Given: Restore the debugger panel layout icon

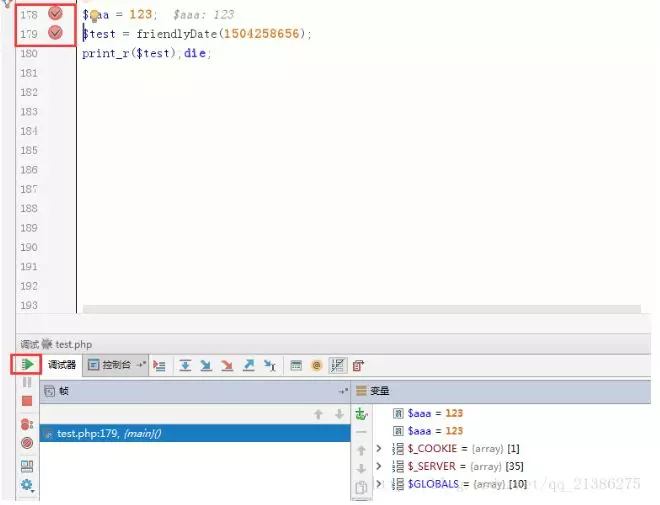Looking at the screenshot, I should click(x=27, y=466).
